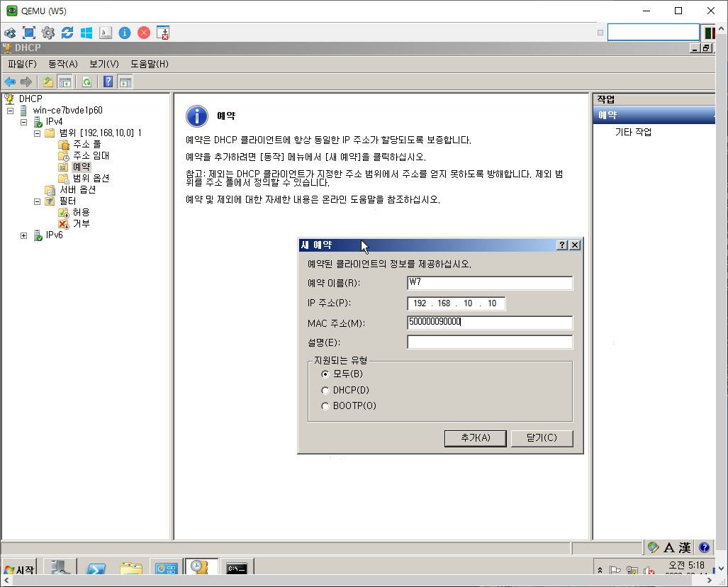Select 예약 tree item
728x587 pixels.
pyautogui.click(x=82, y=167)
